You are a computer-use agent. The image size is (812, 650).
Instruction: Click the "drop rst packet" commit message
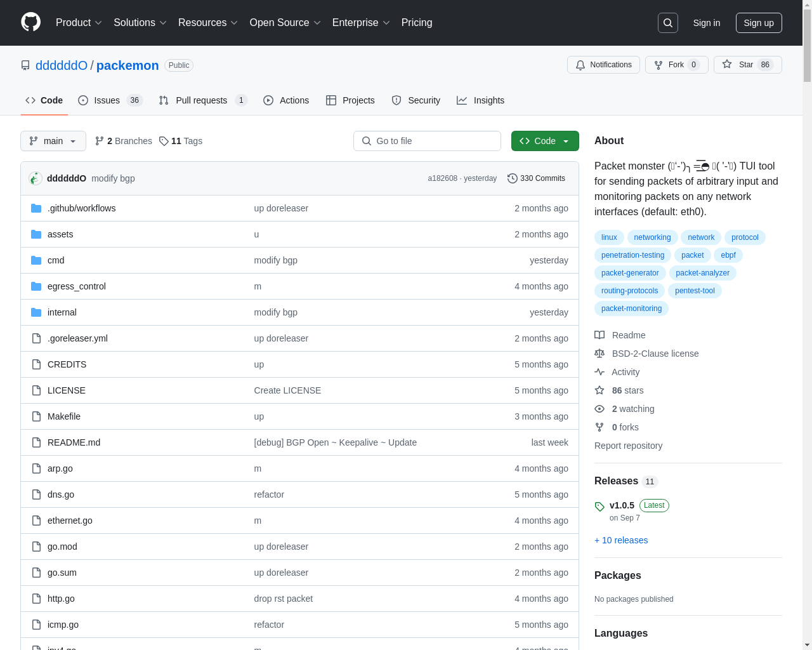click(284, 599)
